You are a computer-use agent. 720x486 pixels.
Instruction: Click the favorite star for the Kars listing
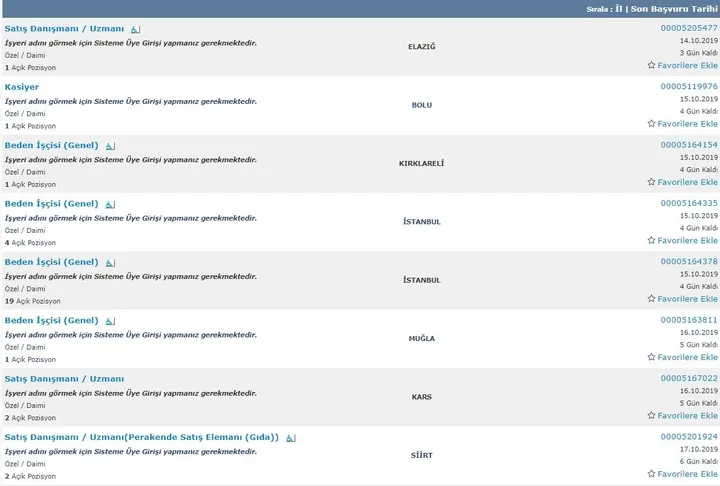(x=651, y=415)
